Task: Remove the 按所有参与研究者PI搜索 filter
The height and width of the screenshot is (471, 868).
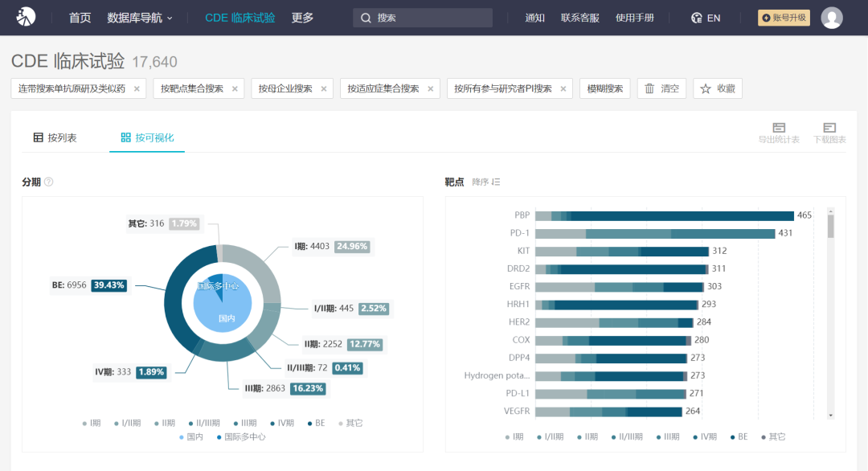Action: [x=563, y=88]
